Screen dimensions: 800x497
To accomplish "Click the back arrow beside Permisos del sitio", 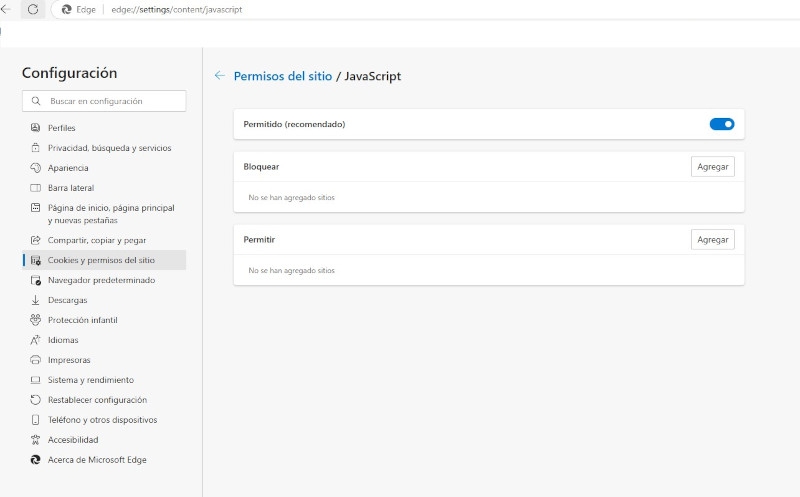I will [219, 76].
